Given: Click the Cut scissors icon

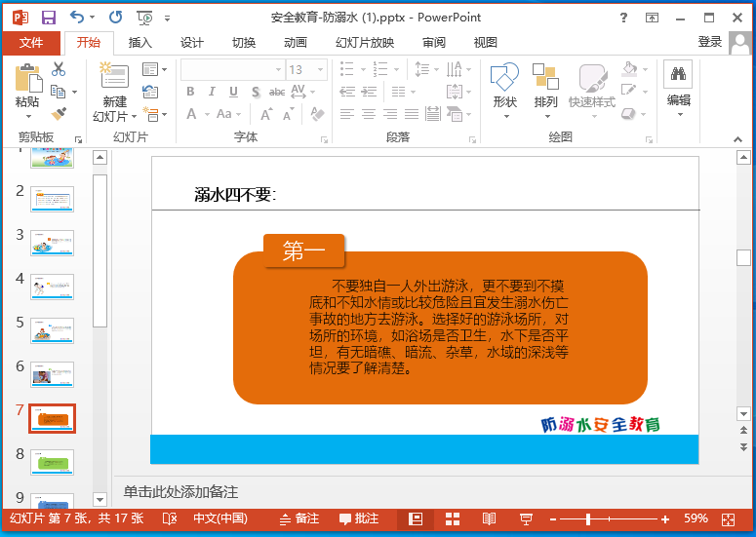Looking at the screenshot, I should [x=59, y=69].
